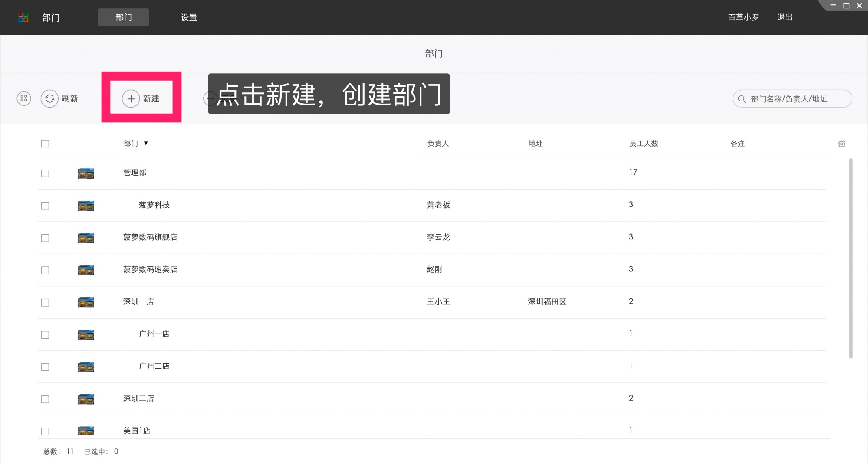The height and width of the screenshot is (464, 868).
Task: Click the department icon beside 管理部
Action: coord(85,173)
